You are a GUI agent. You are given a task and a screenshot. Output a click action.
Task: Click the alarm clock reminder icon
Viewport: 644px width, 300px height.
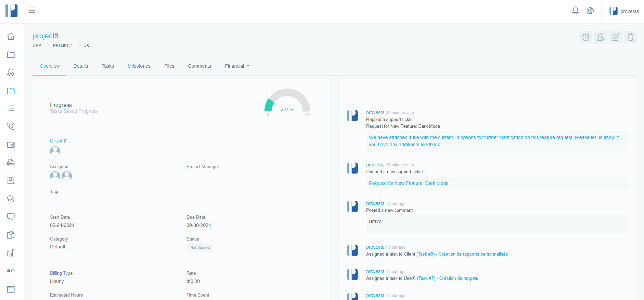tap(585, 37)
